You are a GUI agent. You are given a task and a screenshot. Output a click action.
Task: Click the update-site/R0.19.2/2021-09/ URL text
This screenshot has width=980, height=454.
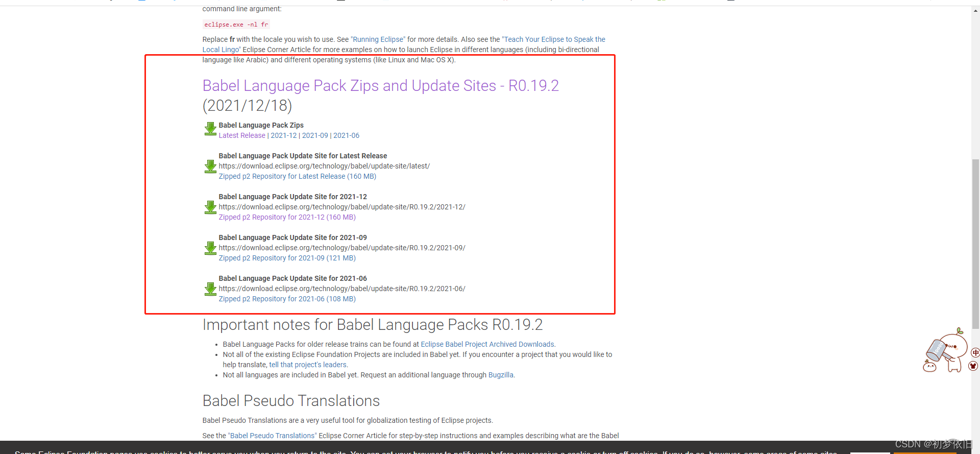pos(342,248)
